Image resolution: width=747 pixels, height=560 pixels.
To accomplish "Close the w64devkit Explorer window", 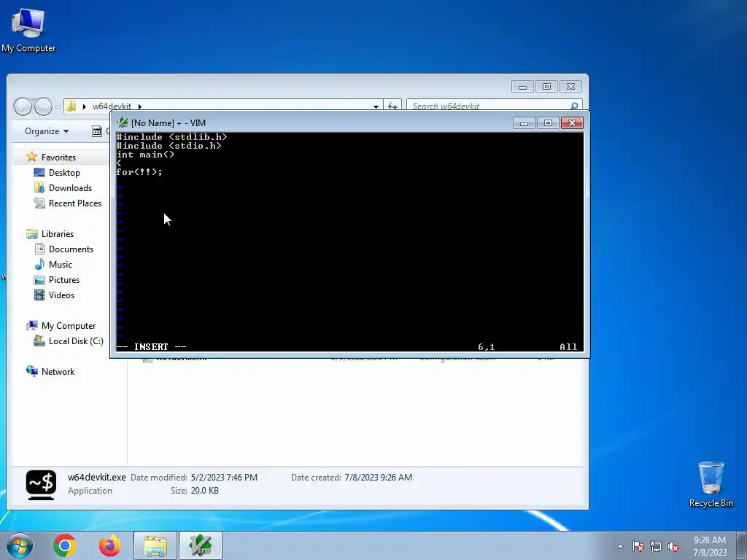I will coord(570,87).
